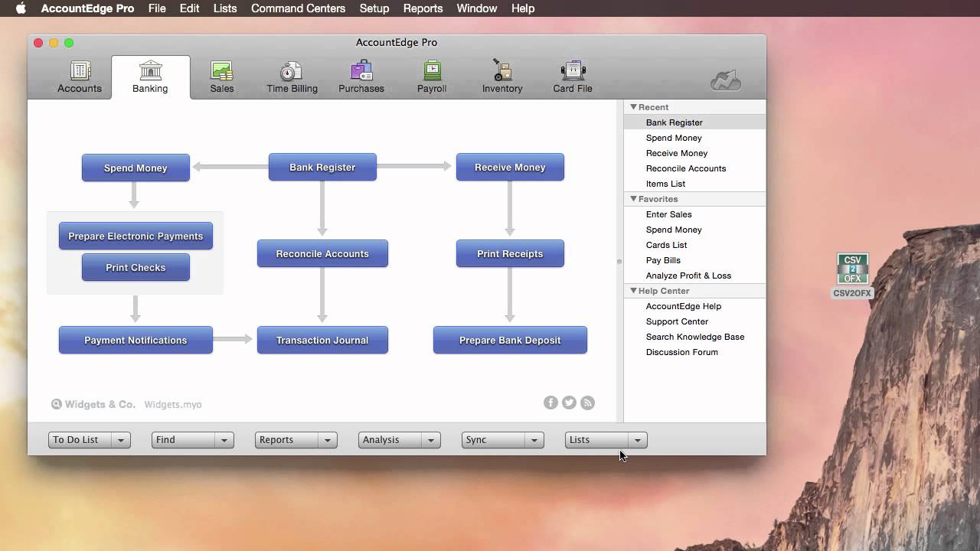
Task: Select Spend Money in Favorites
Action: (695, 230)
